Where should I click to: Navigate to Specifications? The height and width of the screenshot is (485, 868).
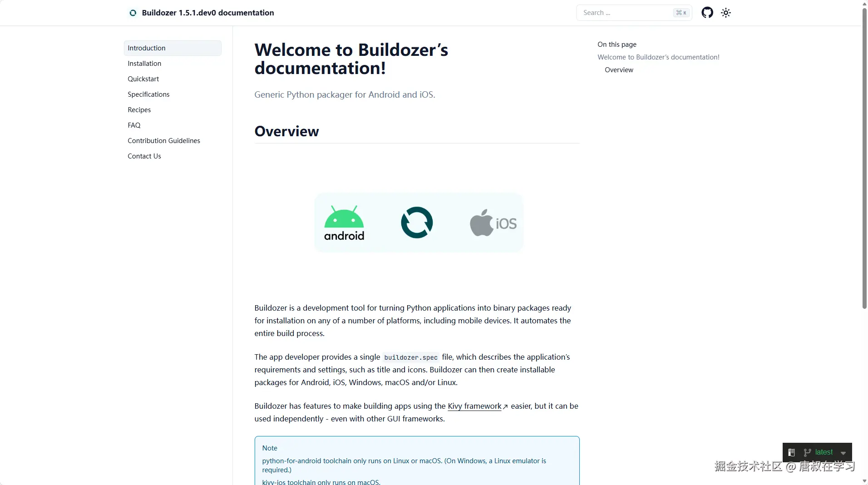pyautogui.click(x=148, y=94)
